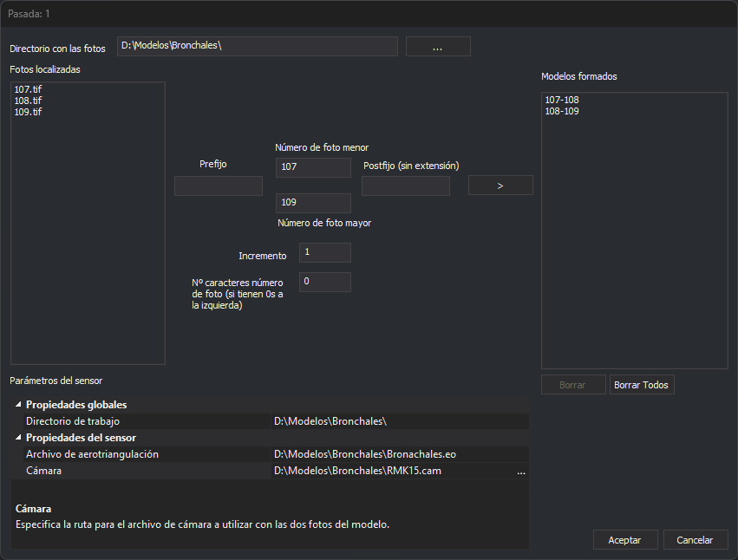
Task: Open directory browser with ellipsis button
Action: (438, 46)
